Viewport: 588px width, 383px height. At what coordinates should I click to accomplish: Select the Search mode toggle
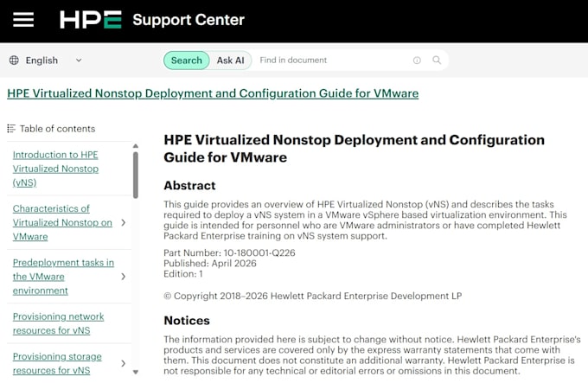coord(187,61)
